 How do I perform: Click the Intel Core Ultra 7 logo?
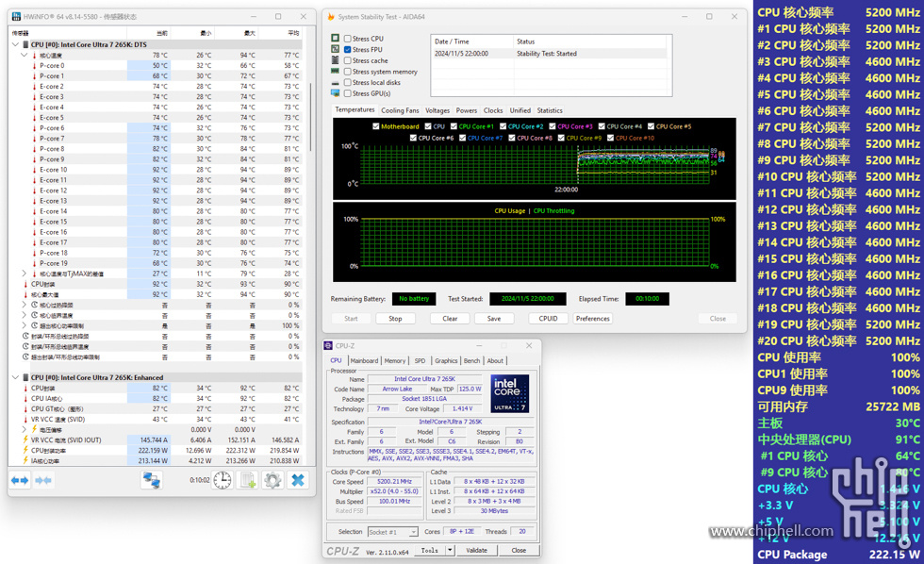pos(509,394)
